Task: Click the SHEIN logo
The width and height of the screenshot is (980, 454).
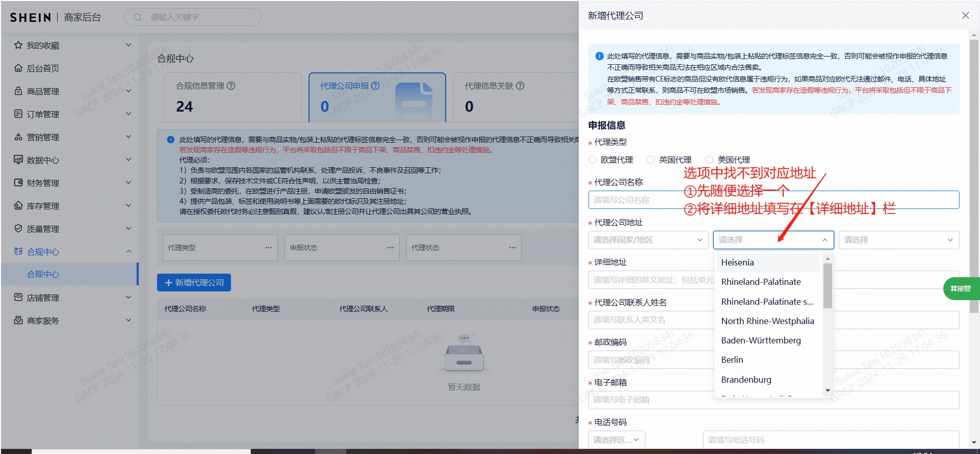Action: (31, 17)
